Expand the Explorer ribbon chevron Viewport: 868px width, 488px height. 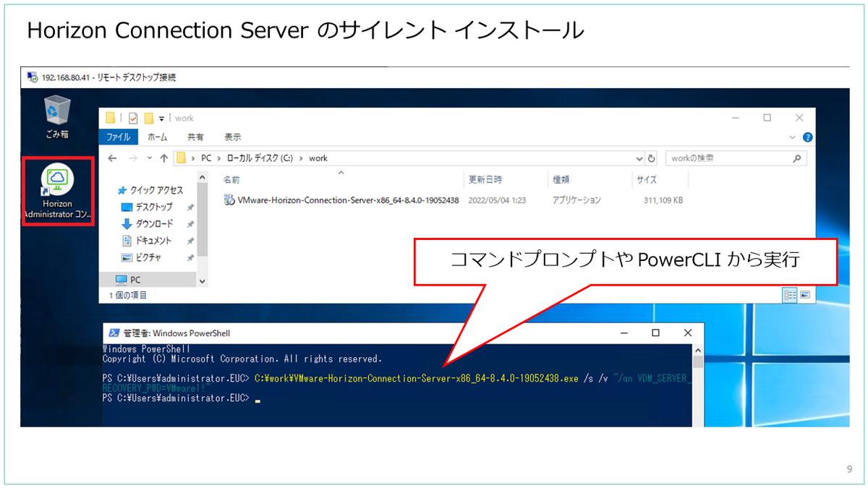(x=793, y=137)
